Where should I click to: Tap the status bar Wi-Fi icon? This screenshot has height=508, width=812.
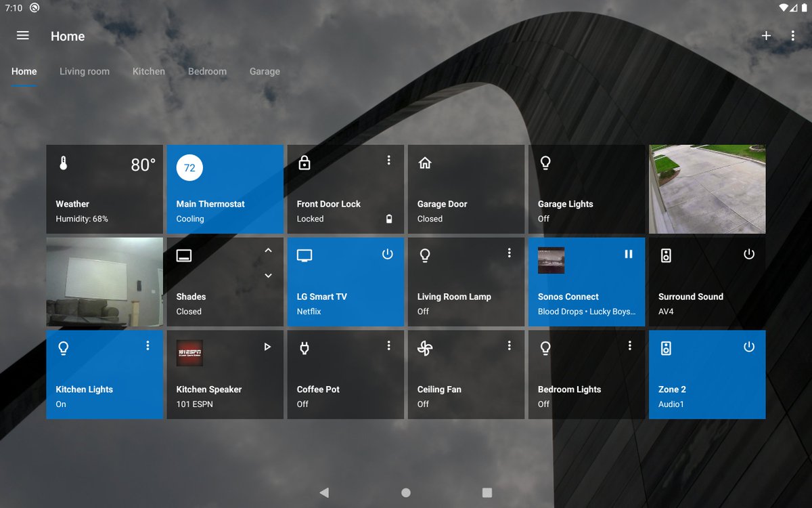pos(784,7)
